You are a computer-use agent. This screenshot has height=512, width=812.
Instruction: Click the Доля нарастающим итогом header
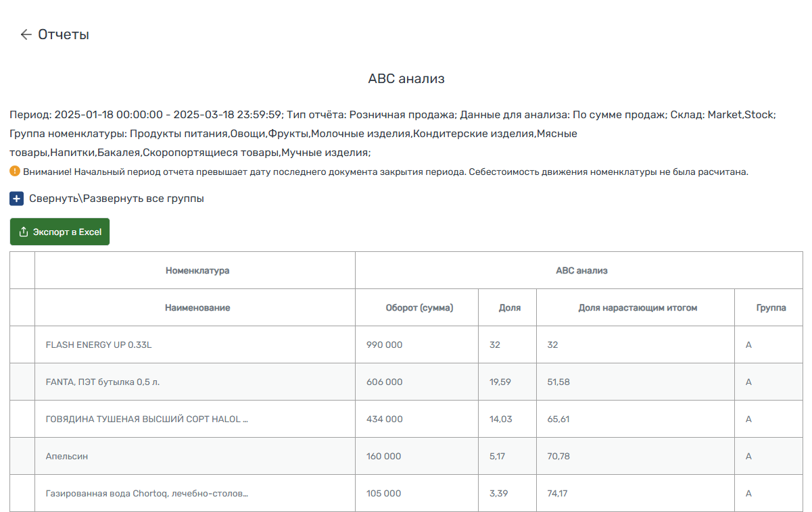click(x=634, y=307)
